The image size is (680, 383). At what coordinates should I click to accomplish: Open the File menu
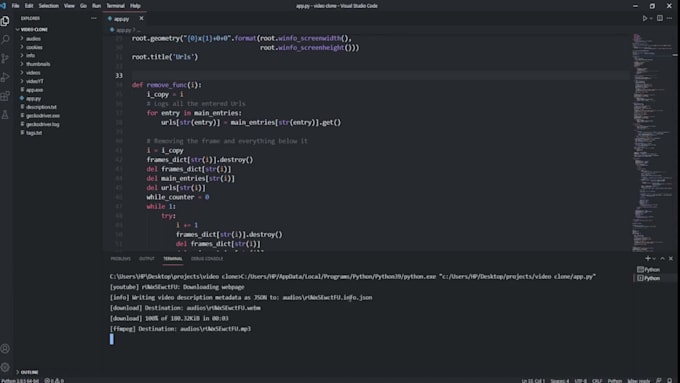pos(16,6)
